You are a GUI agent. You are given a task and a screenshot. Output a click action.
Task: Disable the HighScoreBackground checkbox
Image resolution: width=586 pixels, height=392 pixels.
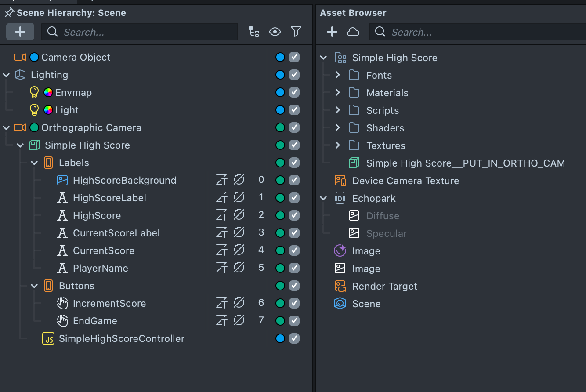[x=294, y=180]
